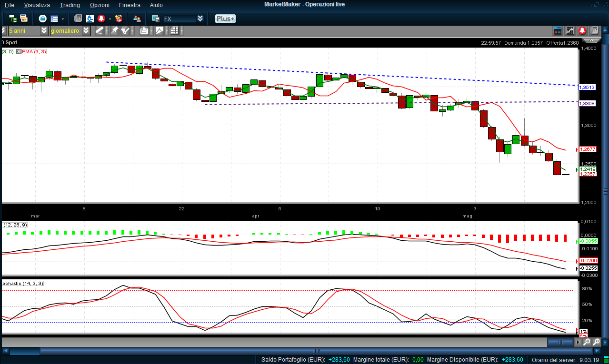
Task: Click the chart graph icon at top right
Action: click(x=570, y=30)
